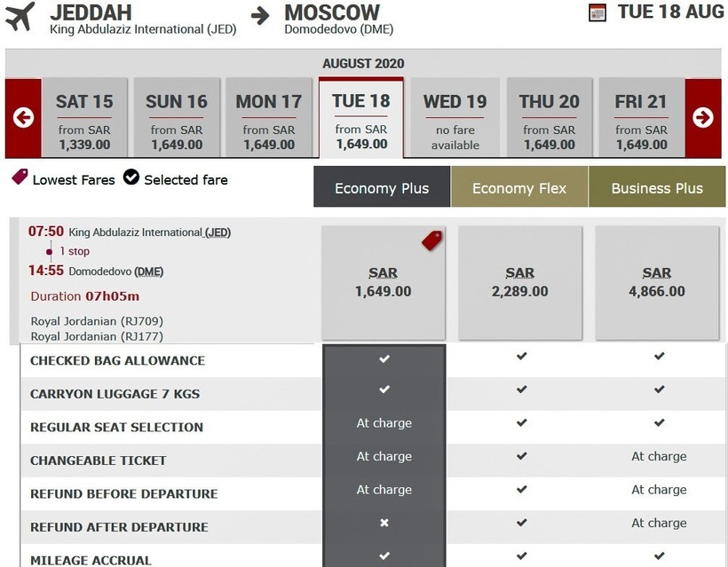This screenshot has height=567, width=728.
Task: Click the arrow between Jeddah and Moscow
Action: 260,16
